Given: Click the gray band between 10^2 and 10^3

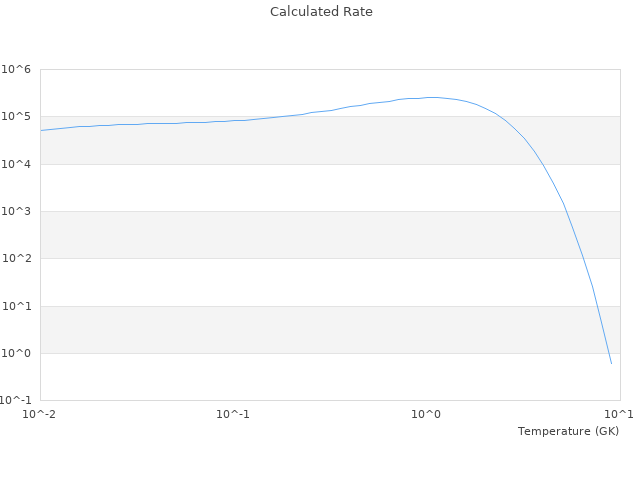Looking at the screenshot, I should click(300, 235).
